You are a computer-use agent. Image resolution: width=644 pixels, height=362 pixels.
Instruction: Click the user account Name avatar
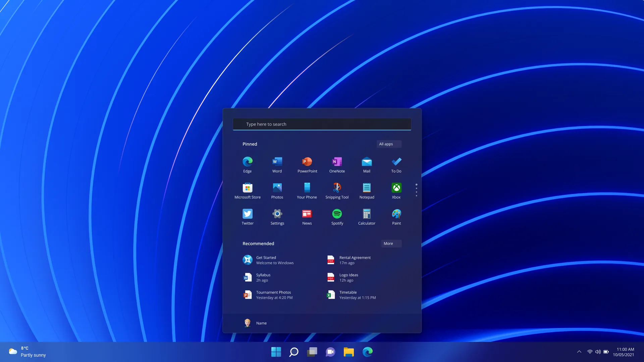248,323
